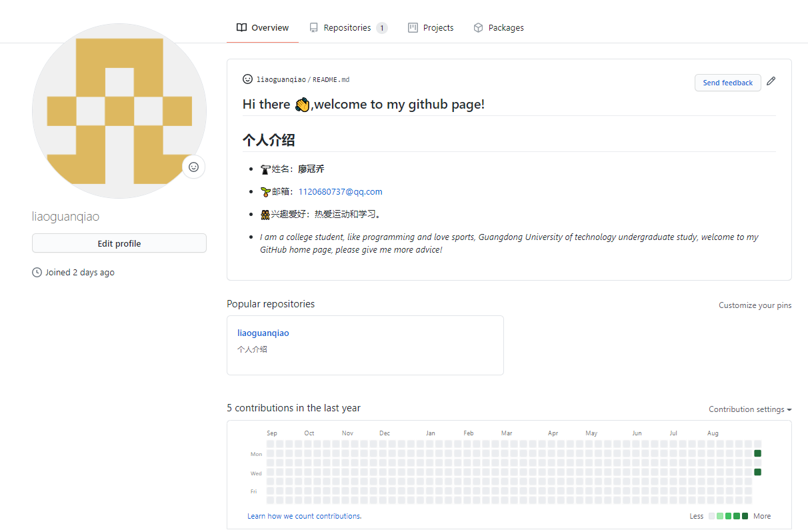Switch to the Repositories tab
The height and width of the screenshot is (532, 808).
[x=348, y=27]
